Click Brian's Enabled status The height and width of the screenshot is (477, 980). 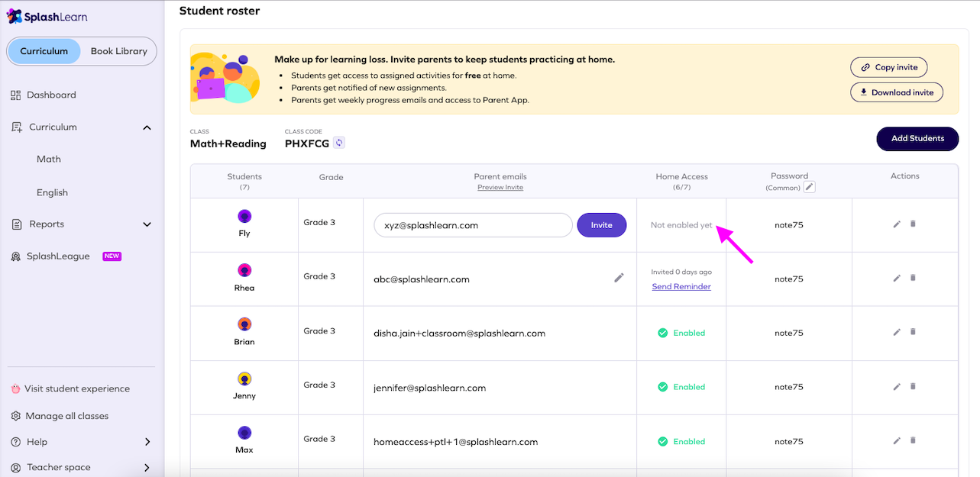tap(681, 333)
